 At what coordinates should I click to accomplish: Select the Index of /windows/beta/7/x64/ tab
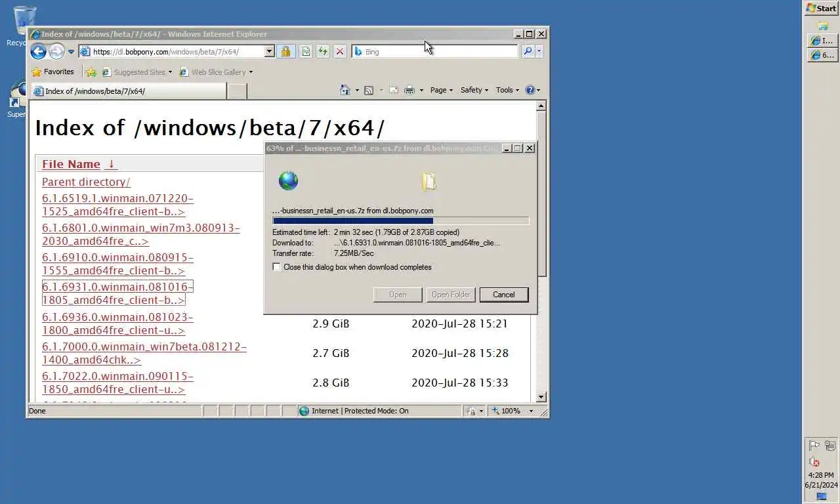[x=128, y=91]
